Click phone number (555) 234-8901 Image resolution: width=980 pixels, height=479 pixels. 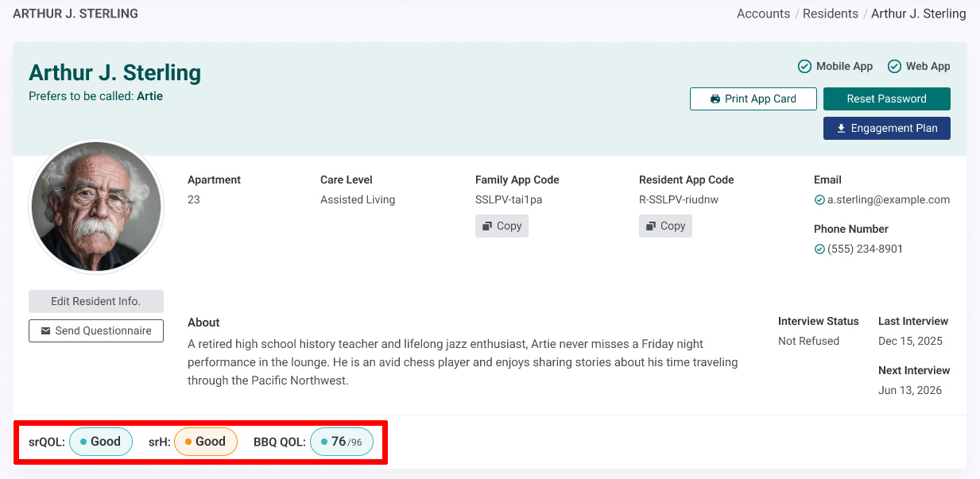click(865, 249)
